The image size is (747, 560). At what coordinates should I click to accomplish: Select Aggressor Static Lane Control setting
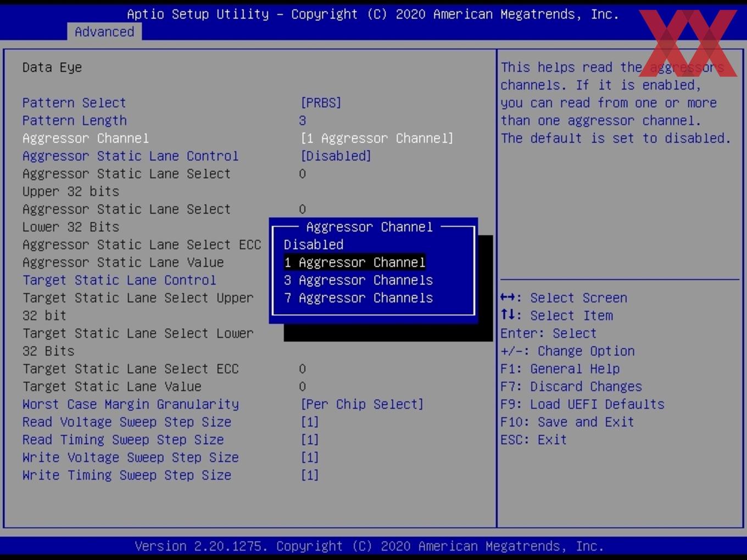coord(131,156)
